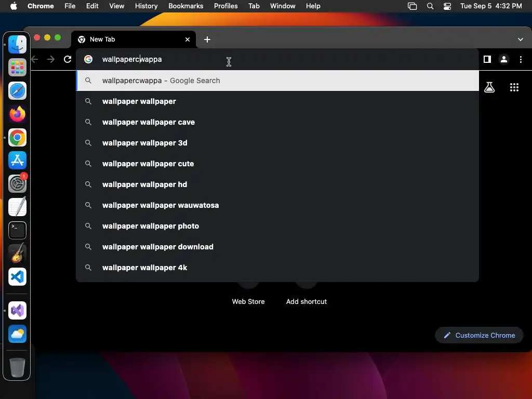Viewport: 532px width, 399px height.
Task: Open Visual Studio from the Dock
Action: coord(17,311)
